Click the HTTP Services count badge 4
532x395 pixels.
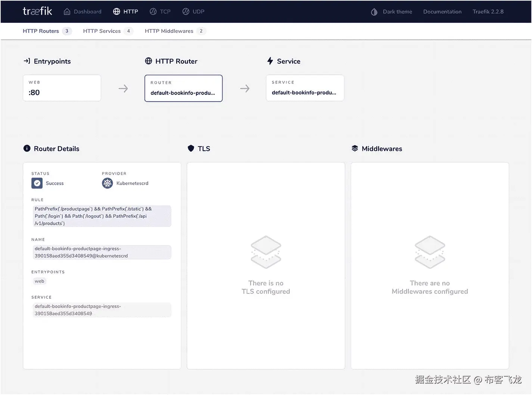[x=128, y=31]
